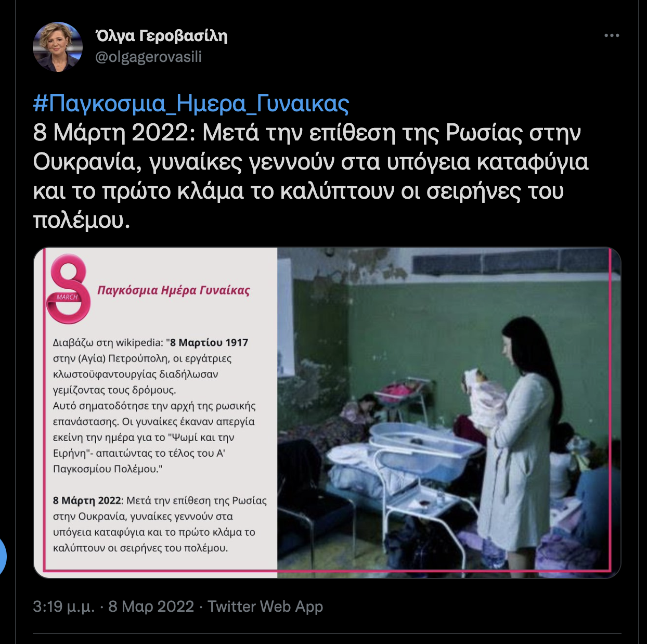Click the 'Παγκόσμια Ημέρα Γυναίκας' heading in image
Image resolution: width=647 pixels, height=644 pixels.
click(174, 290)
